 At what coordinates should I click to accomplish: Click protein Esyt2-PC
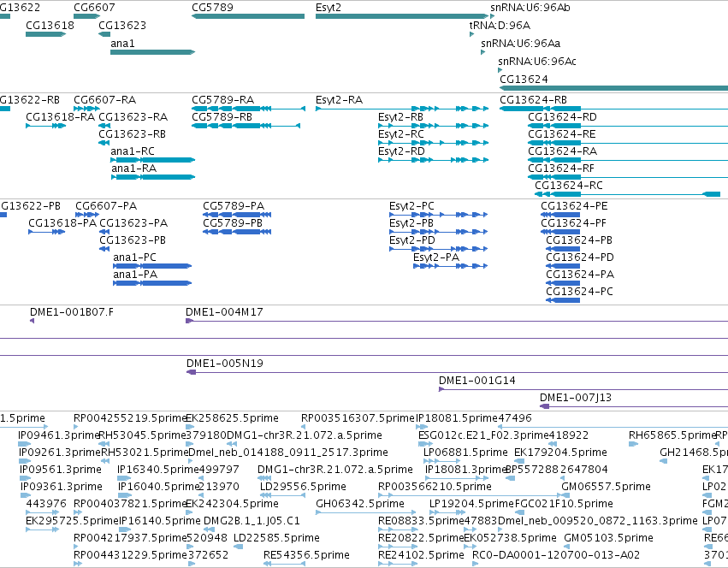[x=411, y=206]
